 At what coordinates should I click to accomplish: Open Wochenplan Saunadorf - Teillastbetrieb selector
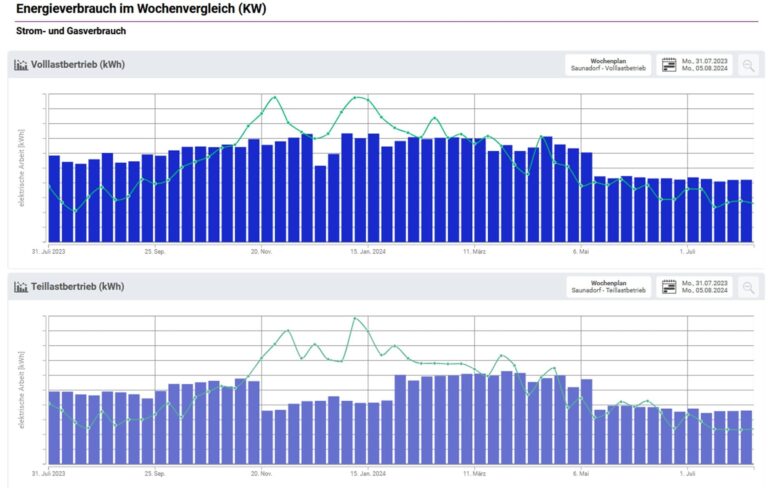tap(608, 287)
